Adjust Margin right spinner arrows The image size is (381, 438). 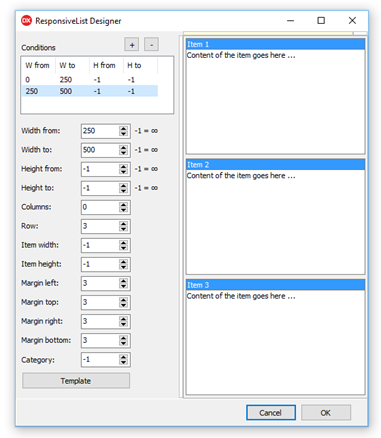[x=124, y=321]
